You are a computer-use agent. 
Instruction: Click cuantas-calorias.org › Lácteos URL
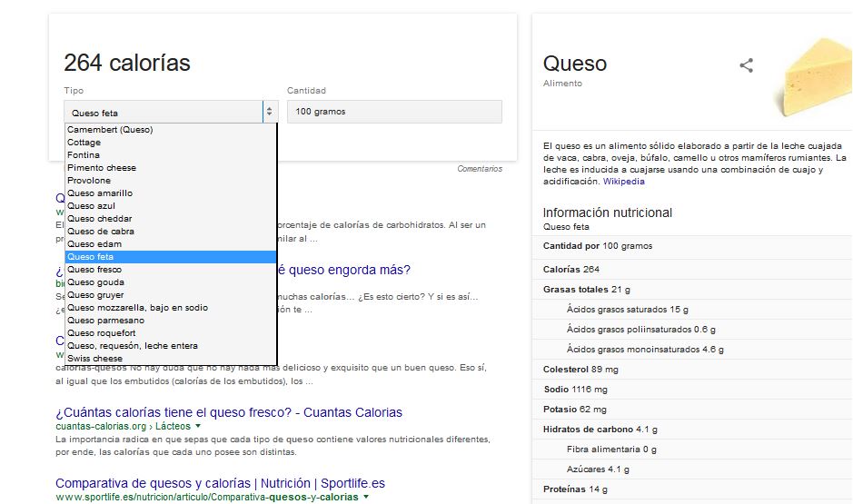123,426
